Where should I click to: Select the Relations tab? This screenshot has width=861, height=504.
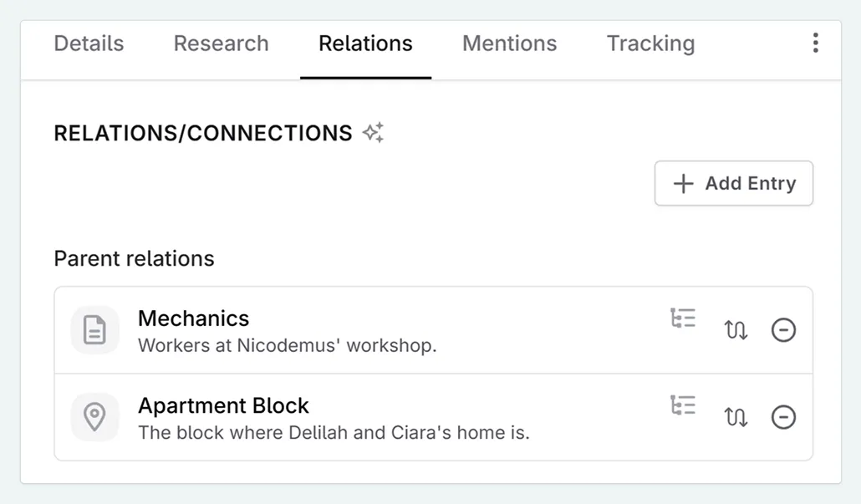365,43
